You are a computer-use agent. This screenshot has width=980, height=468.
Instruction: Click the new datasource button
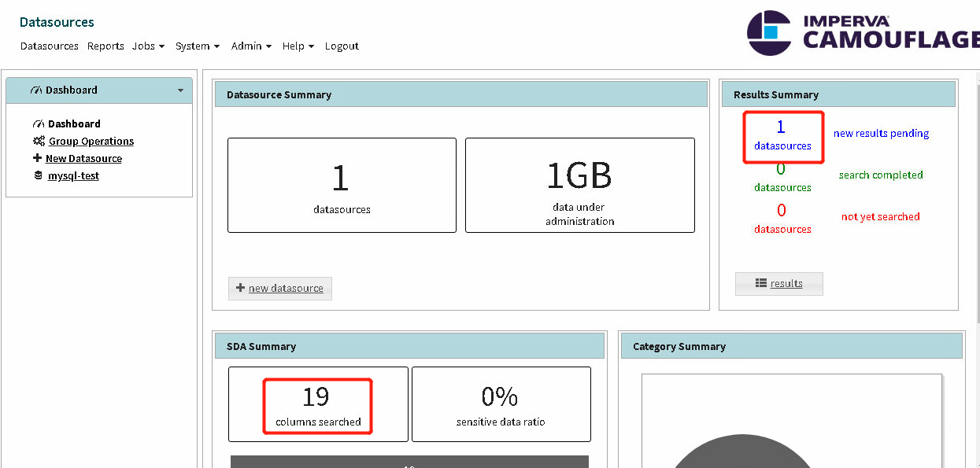click(280, 288)
